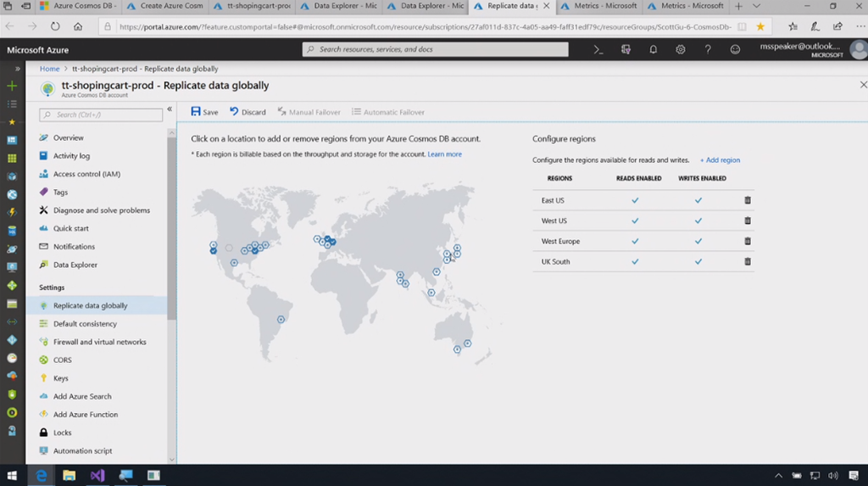The width and height of the screenshot is (868, 486).
Task: Open Data Explorer in sidebar menu
Action: pos(75,265)
